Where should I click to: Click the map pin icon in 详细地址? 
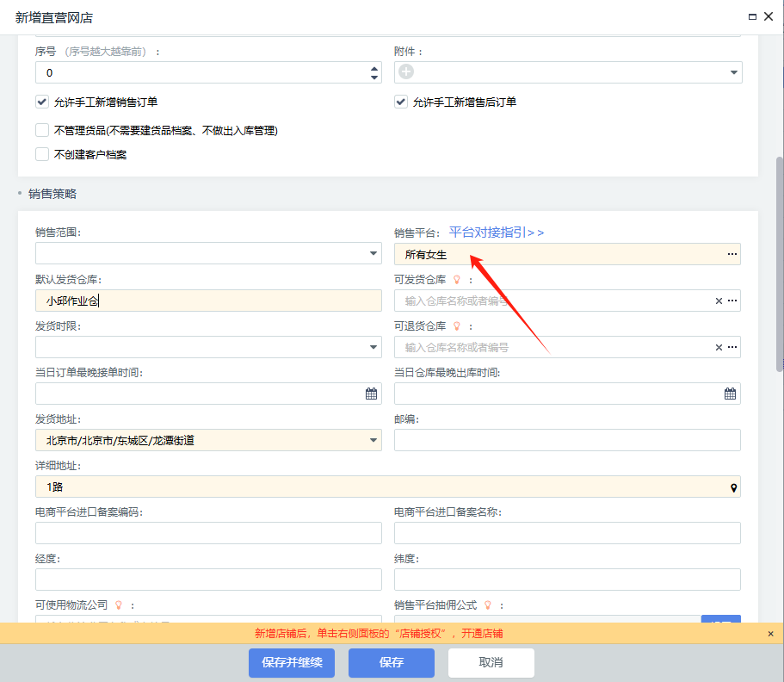733,487
